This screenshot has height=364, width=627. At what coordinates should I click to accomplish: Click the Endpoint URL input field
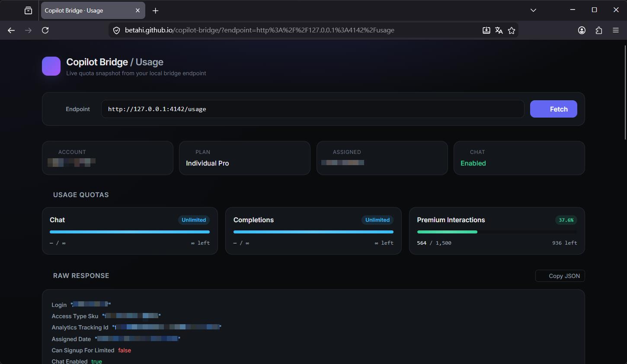point(313,109)
